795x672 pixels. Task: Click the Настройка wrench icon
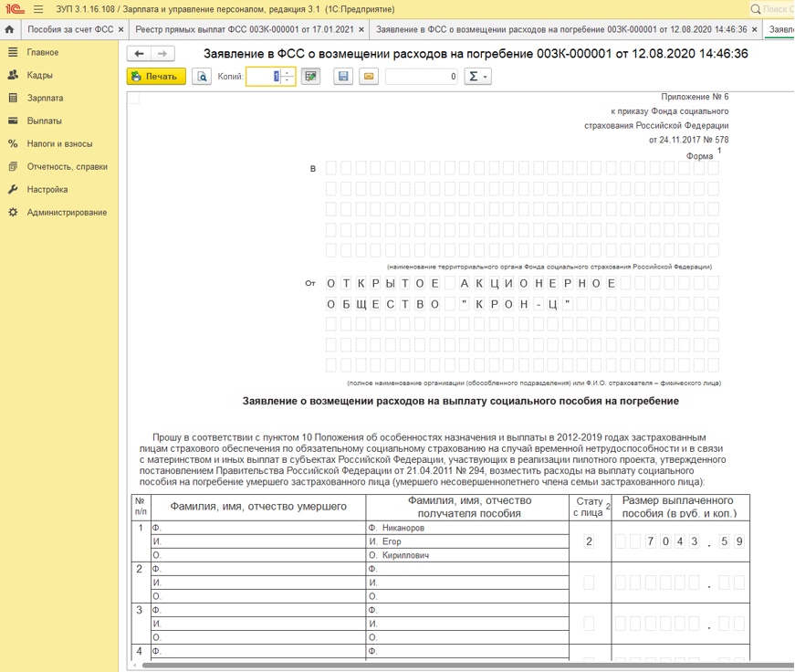[x=13, y=189]
